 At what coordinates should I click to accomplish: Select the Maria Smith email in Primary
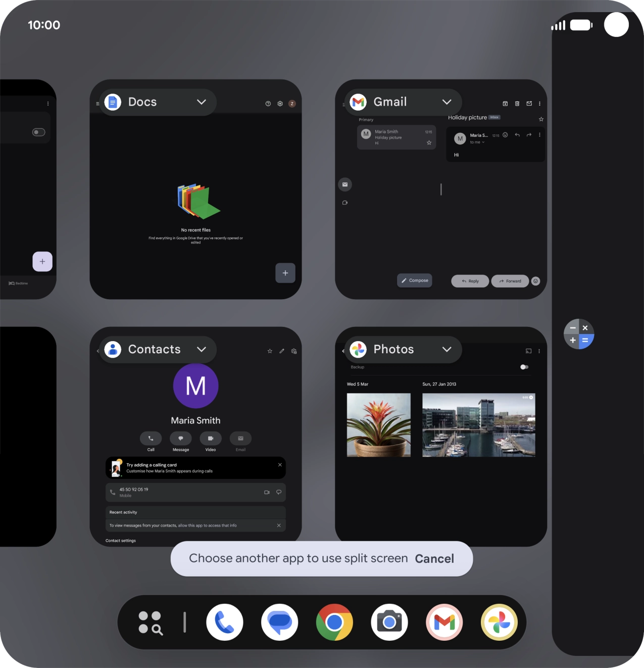[x=397, y=137]
